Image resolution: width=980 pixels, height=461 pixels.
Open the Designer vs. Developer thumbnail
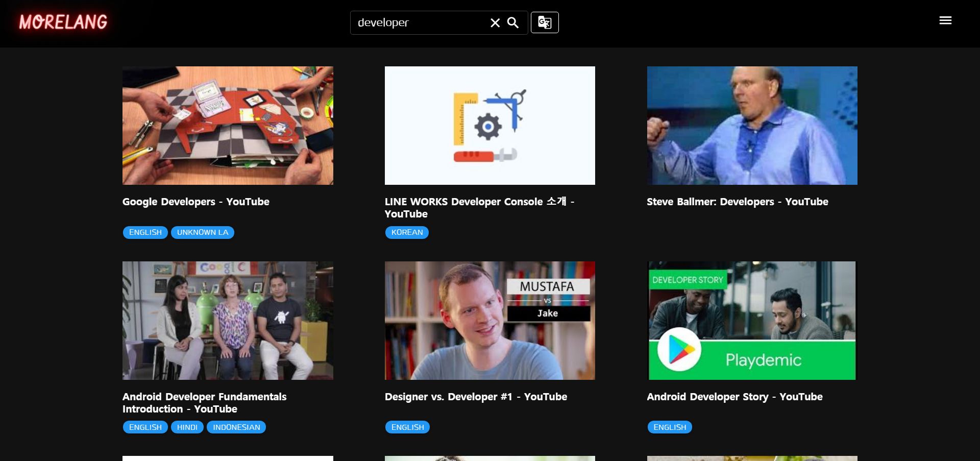click(490, 321)
